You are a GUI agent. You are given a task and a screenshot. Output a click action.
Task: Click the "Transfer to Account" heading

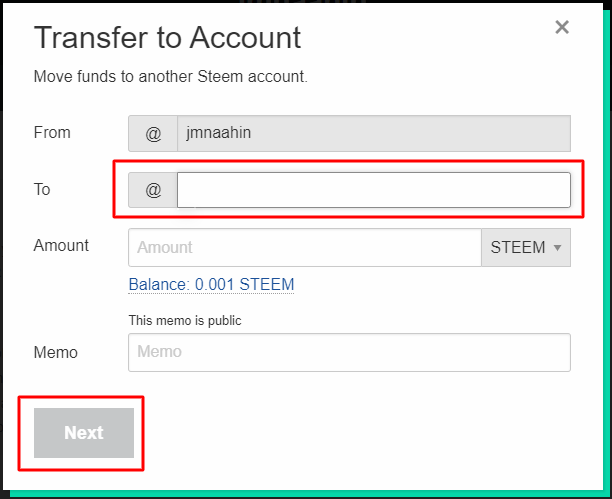(x=167, y=38)
